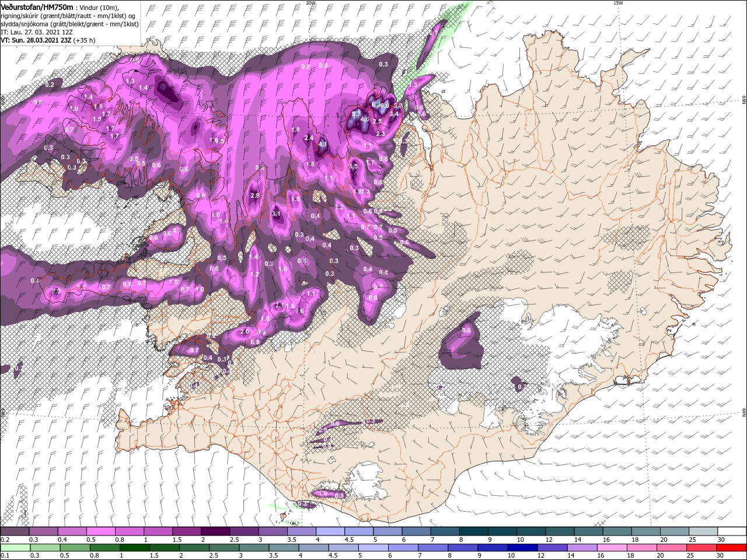Click the light lavender 4 swatch in upper scale
This screenshot has height=560, width=747.
[x=330, y=531]
